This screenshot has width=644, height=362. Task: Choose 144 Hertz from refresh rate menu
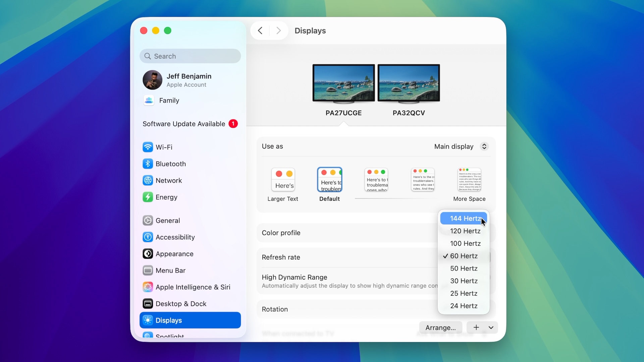pyautogui.click(x=465, y=219)
